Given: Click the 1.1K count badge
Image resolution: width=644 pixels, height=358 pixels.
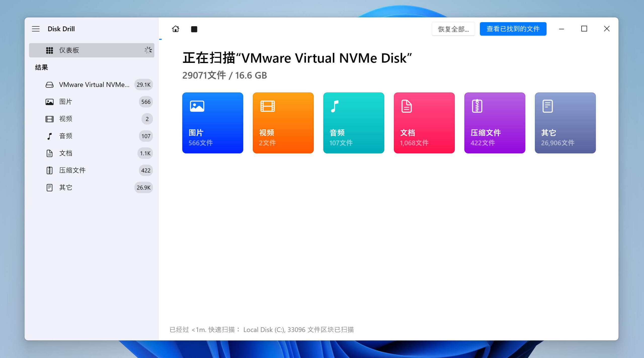Looking at the screenshot, I should coord(145,153).
